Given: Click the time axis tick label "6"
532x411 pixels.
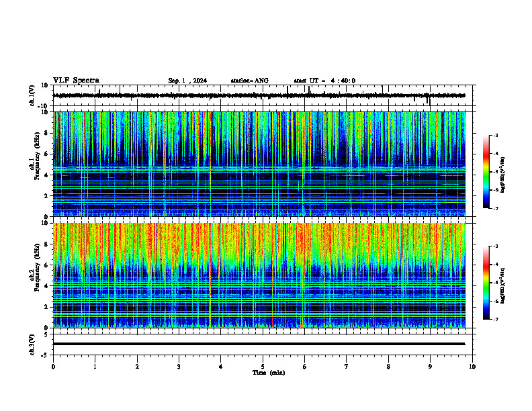Looking at the screenshot, I should coord(304,367).
